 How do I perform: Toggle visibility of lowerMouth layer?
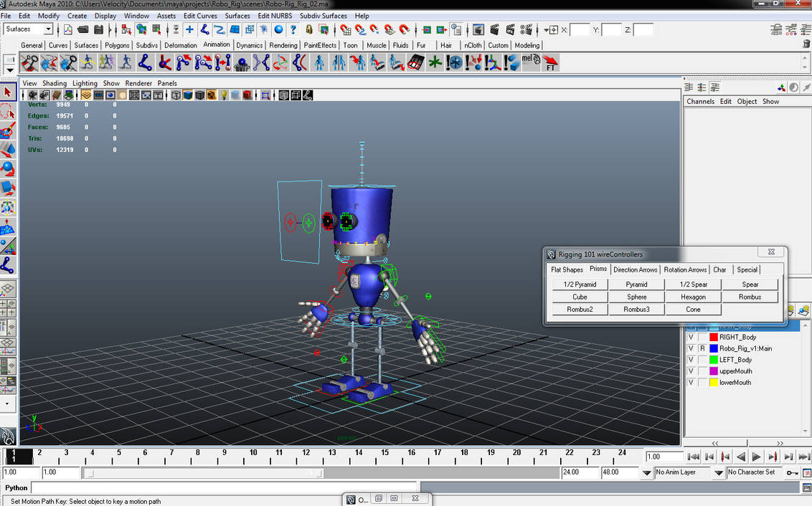(691, 382)
